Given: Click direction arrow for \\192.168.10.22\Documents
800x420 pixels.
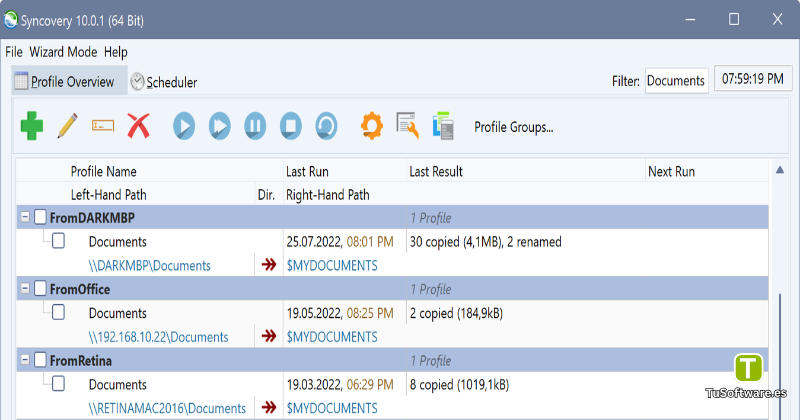Looking at the screenshot, I should [x=269, y=336].
